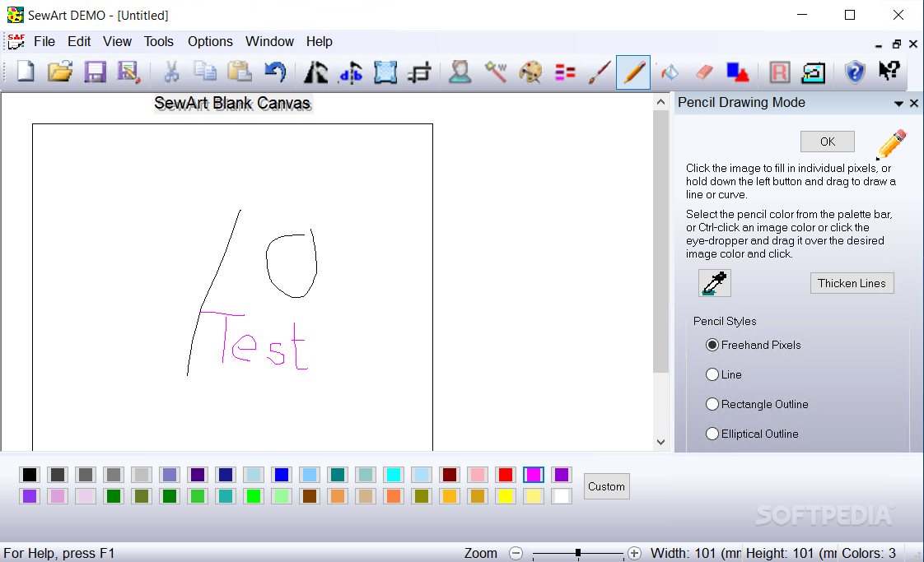Viewport: 924px width, 562px height.
Task: Open the Tools menu
Action: (x=158, y=41)
